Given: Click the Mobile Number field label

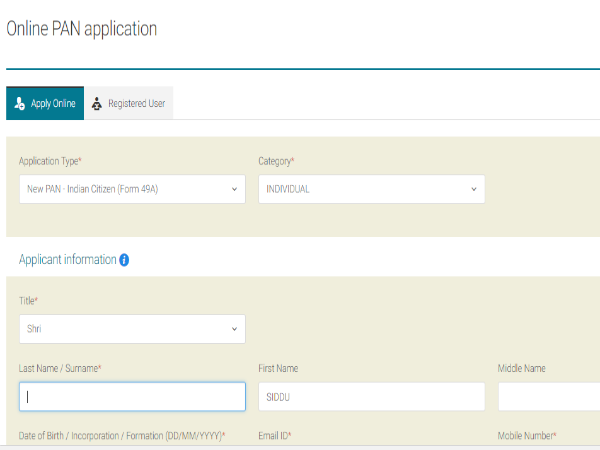Looking at the screenshot, I should (x=526, y=436).
